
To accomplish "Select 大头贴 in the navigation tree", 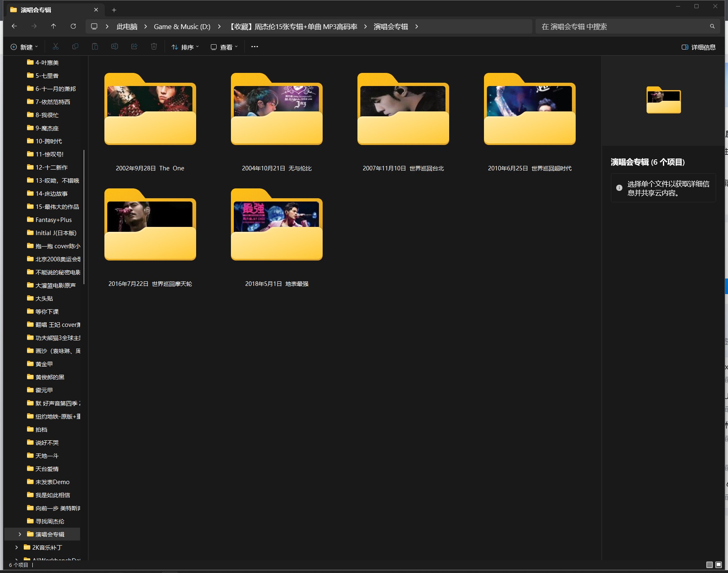I will click(40, 298).
